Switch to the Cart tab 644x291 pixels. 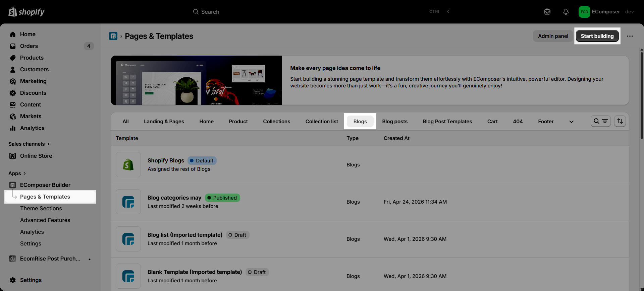tap(492, 122)
